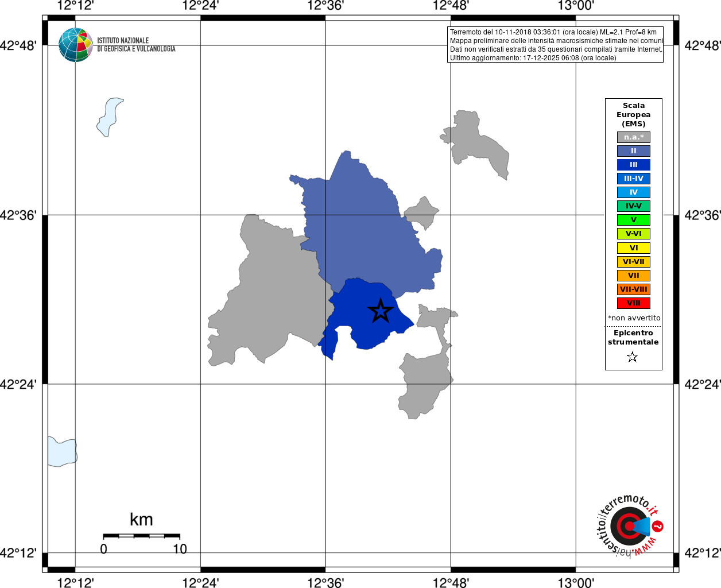Select the IV-V intensity legend swatch

pyautogui.click(x=634, y=206)
